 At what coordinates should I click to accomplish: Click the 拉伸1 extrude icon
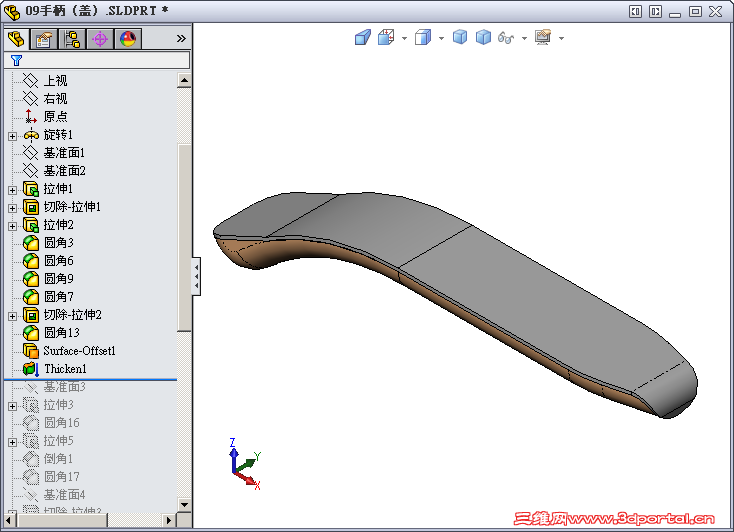tap(31, 189)
